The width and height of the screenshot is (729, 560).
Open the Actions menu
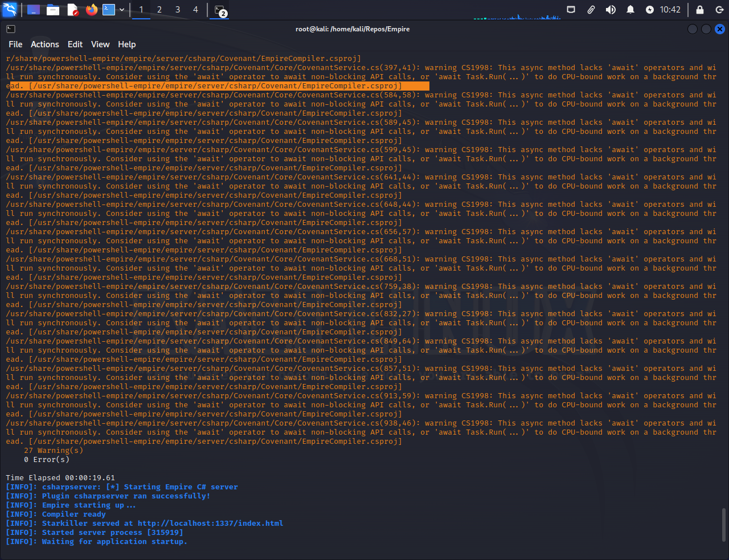45,44
